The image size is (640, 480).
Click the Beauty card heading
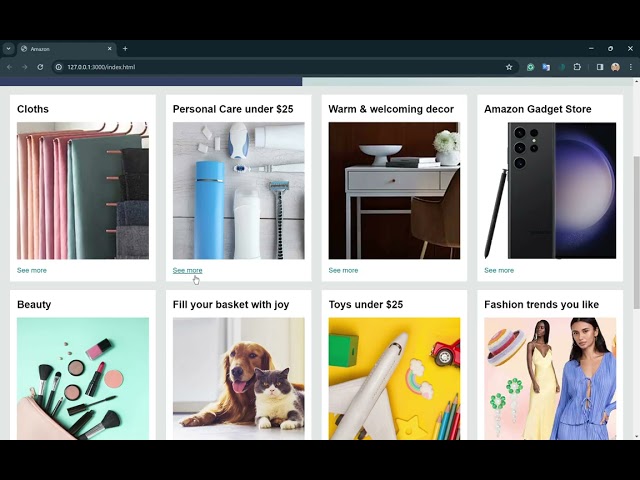click(x=34, y=304)
